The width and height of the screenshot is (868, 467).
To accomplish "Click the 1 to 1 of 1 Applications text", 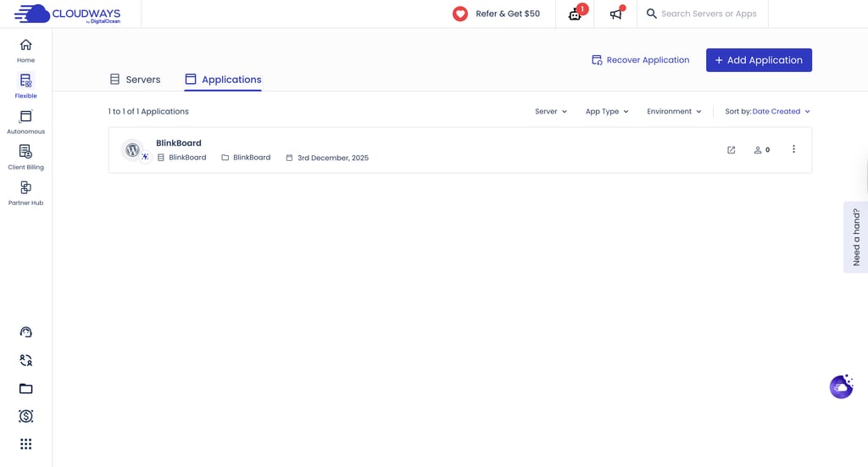I will (x=148, y=111).
